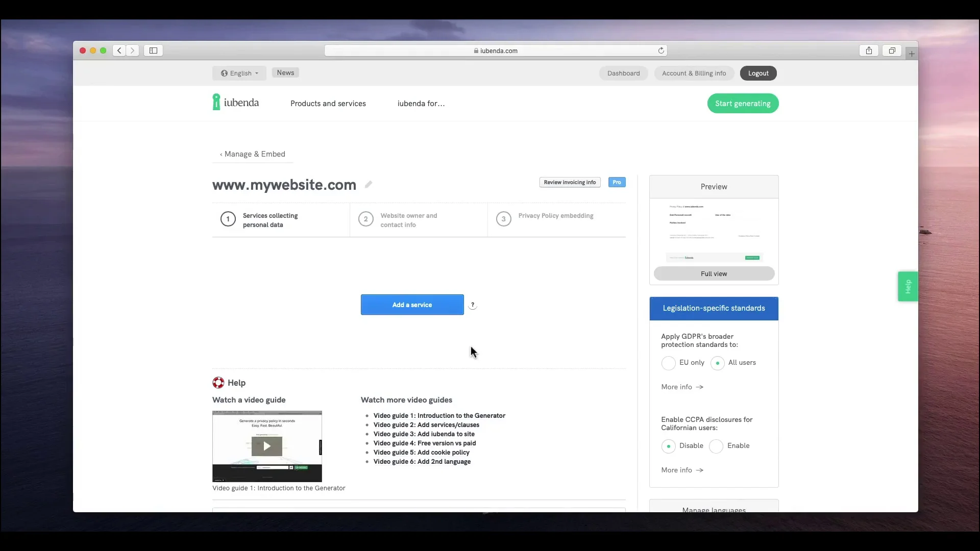The width and height of the screenshot is (980, 551).
Task: Open step 3 Privacy Policy embedding
Action: 556,220
